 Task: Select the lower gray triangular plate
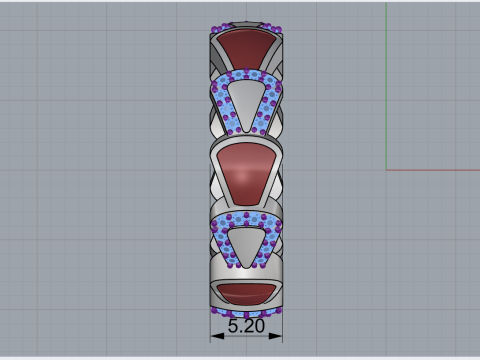[x=247, y=247]
